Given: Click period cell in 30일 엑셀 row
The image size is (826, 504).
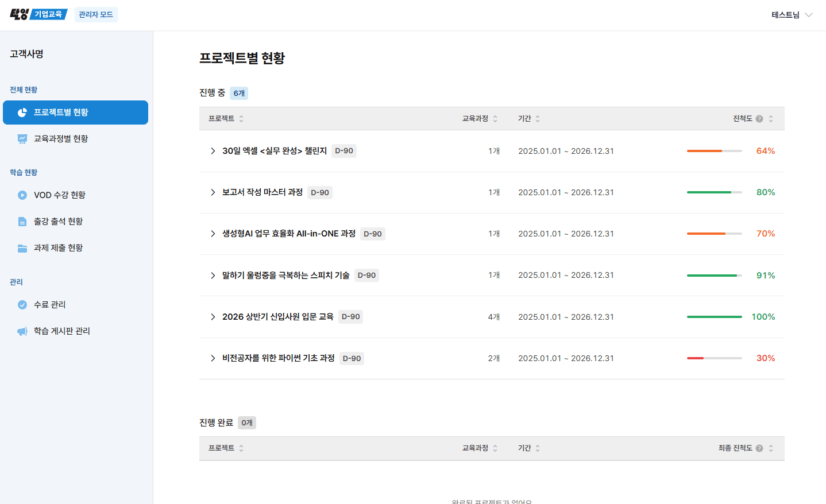Looking at the screenshot, I should pos(566,151).
